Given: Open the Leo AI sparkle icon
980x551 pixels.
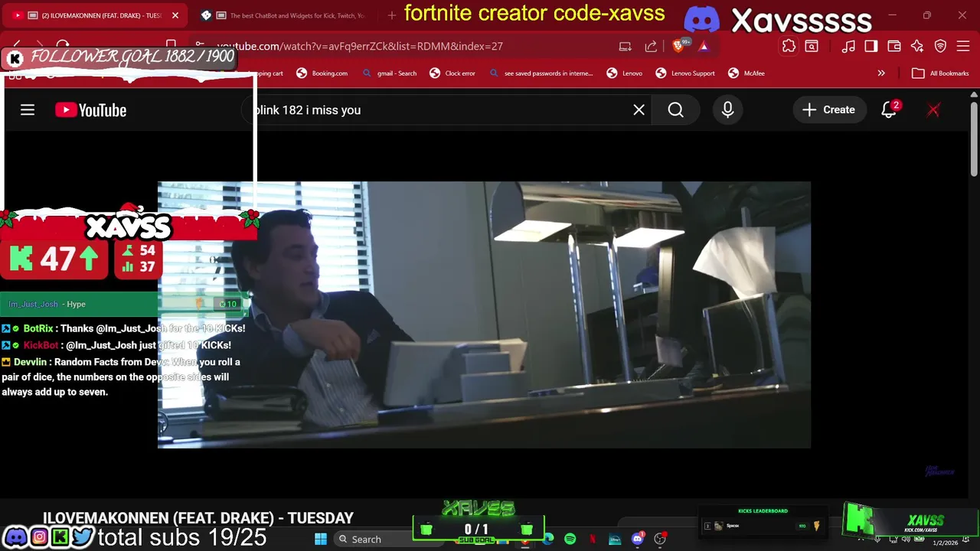Looking at the screenshot, I should [x=917, y=46].
